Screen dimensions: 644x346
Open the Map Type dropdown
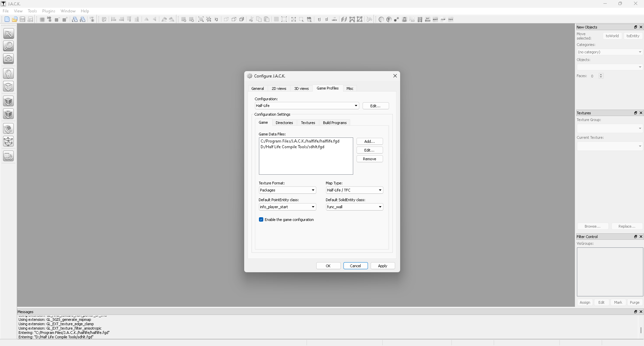click(354, 190)
